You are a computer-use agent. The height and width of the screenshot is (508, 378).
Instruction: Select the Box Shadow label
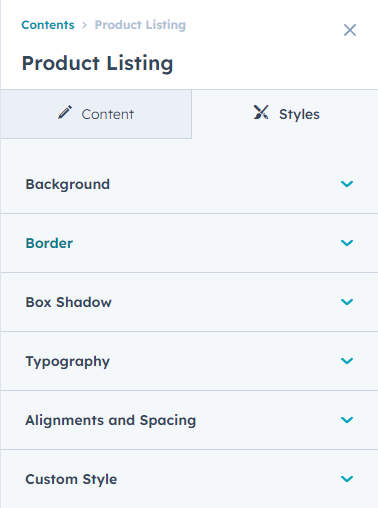click(69, 302)
